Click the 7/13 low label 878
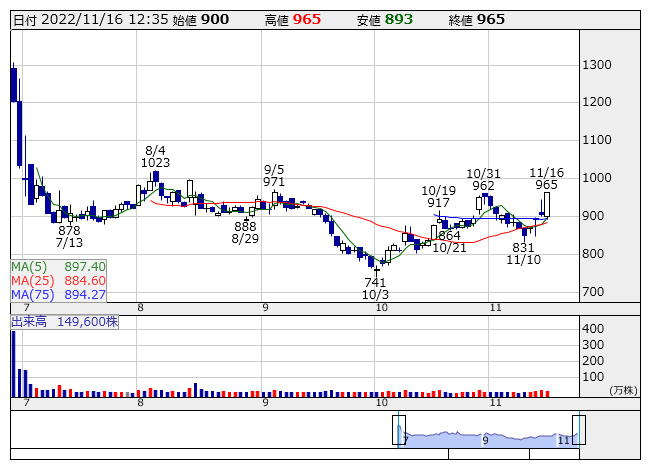This screenshot has width=653, height=470. point(69,229)
